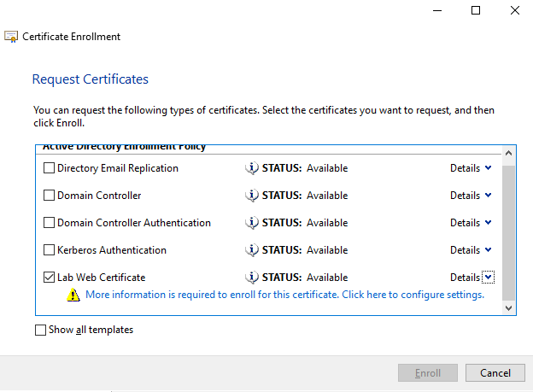Click 'Available' status in Domain Controller row
The height and width of the screenshot is (392, 533).
pos(327,196)
